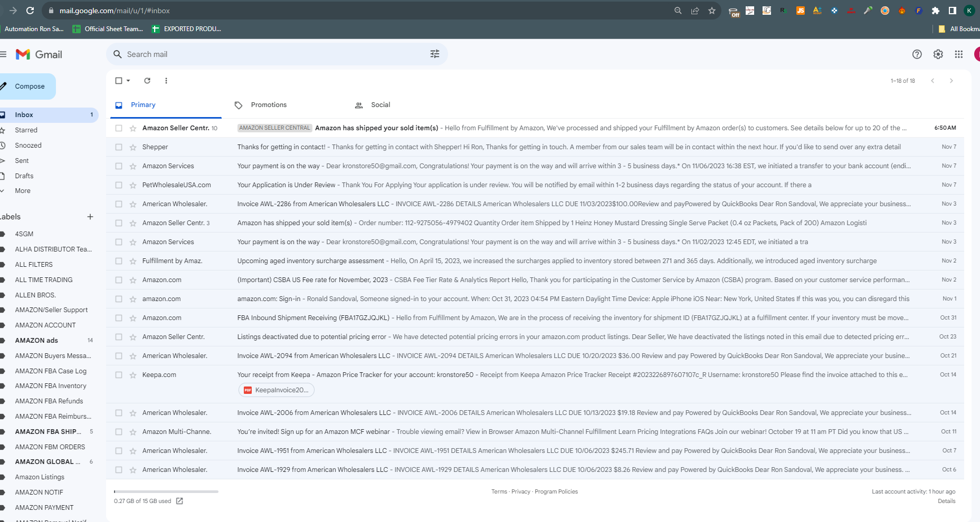Open the AMAZON FBA Refunds label

coord(49,401)
